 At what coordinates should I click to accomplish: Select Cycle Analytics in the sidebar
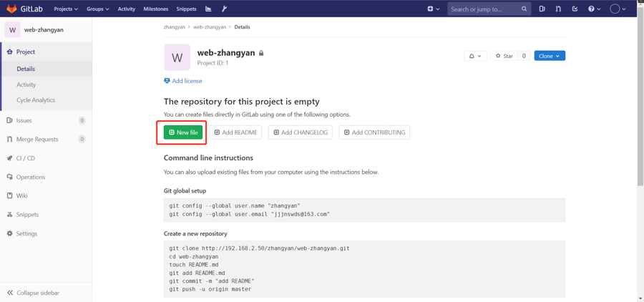[36, 100]
